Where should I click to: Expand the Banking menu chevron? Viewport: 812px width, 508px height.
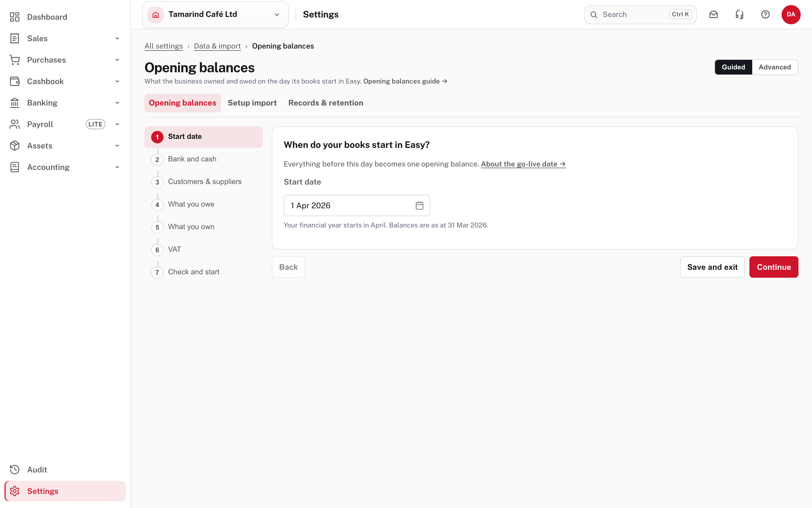click(117, 103)
